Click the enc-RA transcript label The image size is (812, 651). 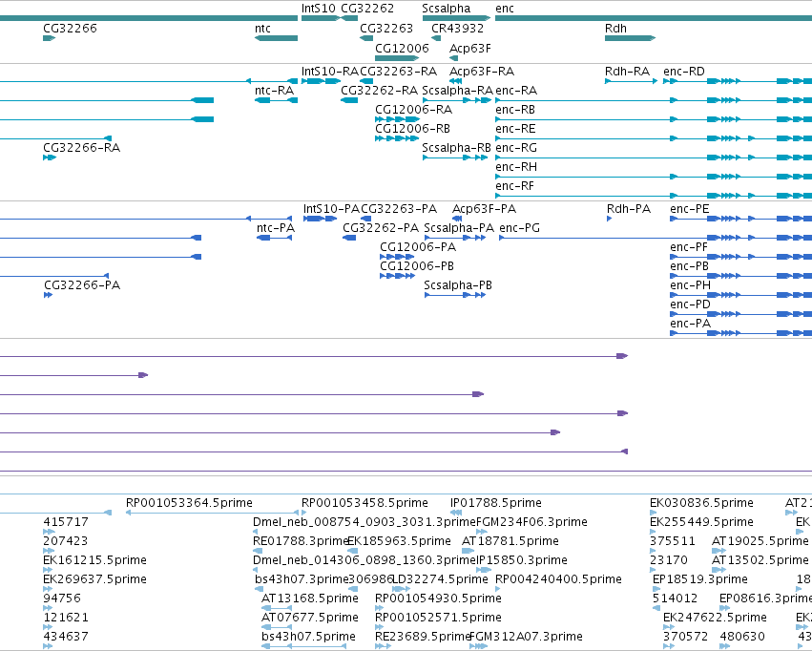[x=516, y=91]
